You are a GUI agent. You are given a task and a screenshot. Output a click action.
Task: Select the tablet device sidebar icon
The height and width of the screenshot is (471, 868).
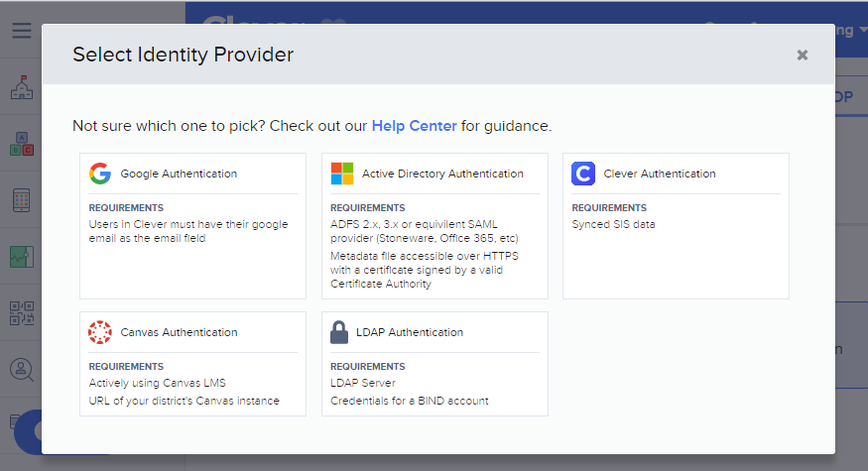(22, 200)
